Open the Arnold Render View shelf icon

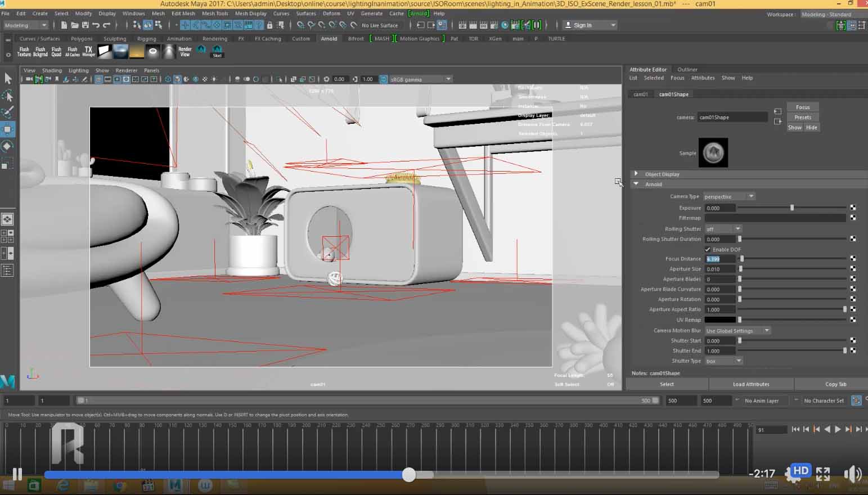185,51
